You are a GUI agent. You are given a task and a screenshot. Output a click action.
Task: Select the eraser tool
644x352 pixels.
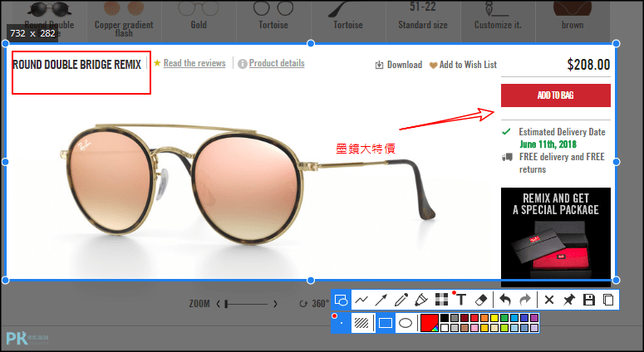481,300
